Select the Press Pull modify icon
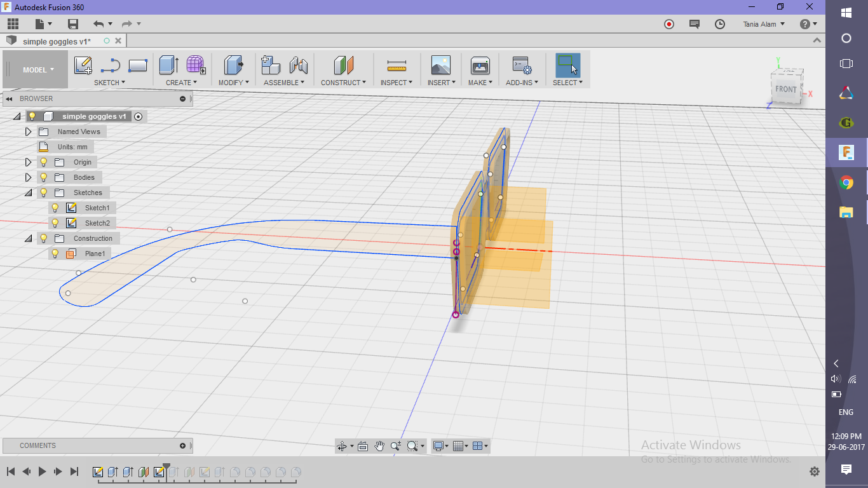Screen dimensions: 868x488 [x=233, y=65]
